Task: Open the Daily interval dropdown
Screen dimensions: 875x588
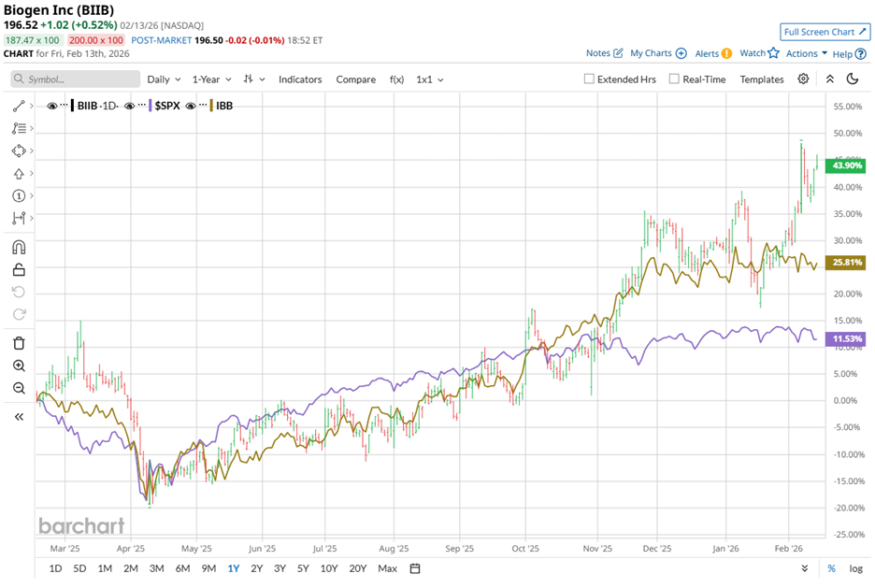Action: pos(159,79)
